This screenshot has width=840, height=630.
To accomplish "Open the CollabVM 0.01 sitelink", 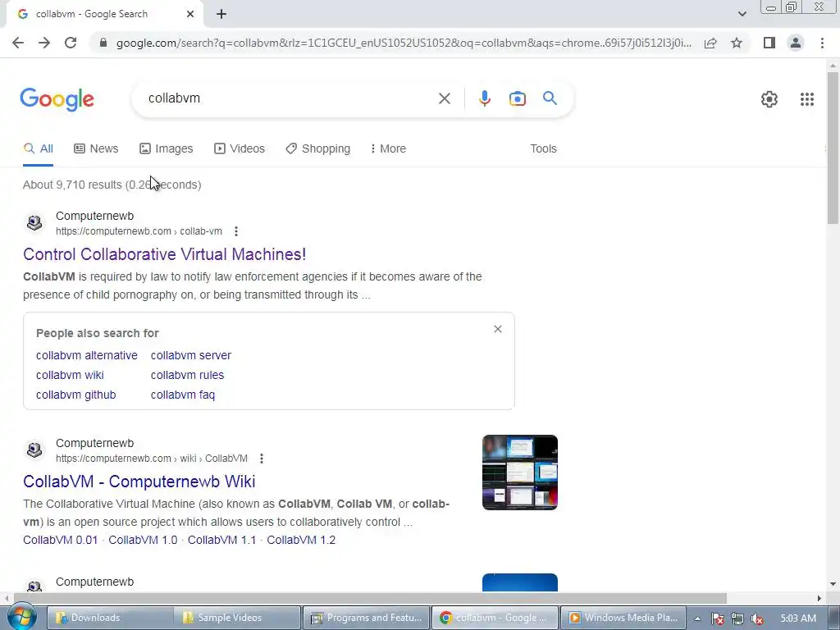I will pyautogui.click(x=61, y=540).
